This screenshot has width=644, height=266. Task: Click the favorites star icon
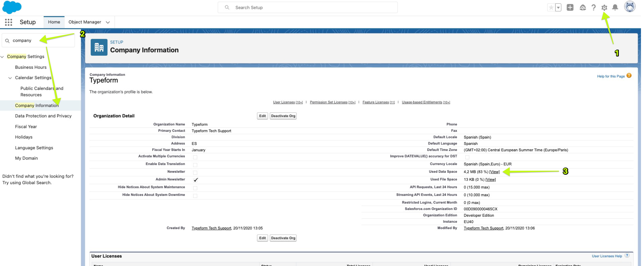pos(551,7)
